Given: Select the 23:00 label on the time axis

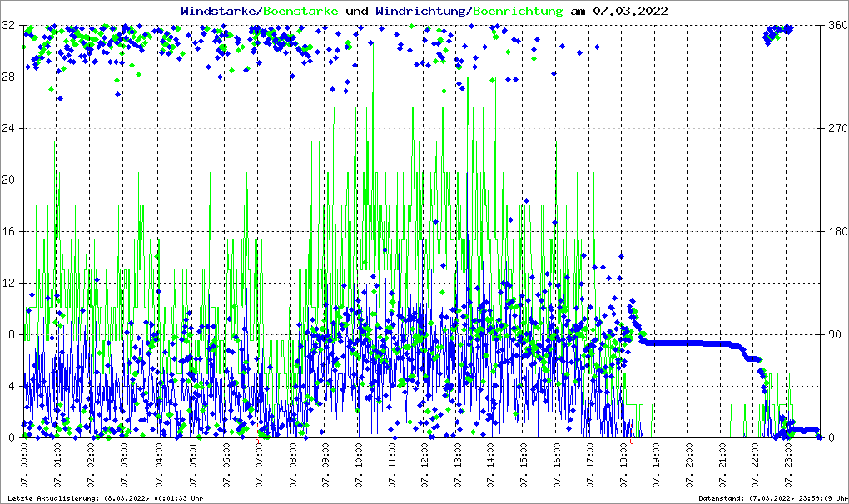Looking at the screenshot, I should pos(790,467).
